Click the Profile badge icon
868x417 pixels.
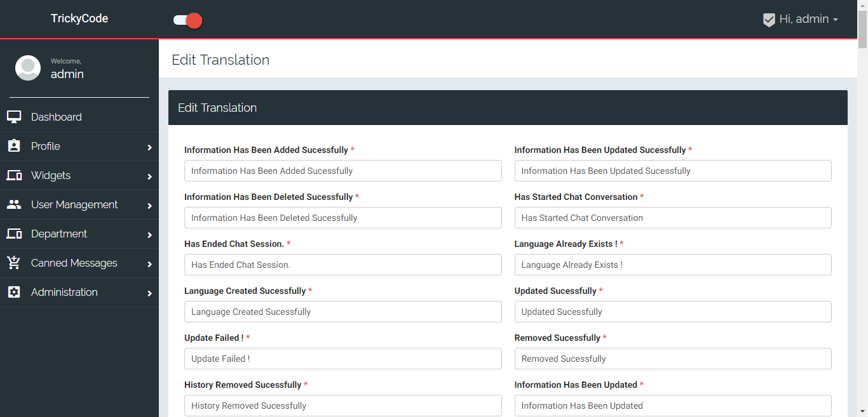click(x=14, y=146)
